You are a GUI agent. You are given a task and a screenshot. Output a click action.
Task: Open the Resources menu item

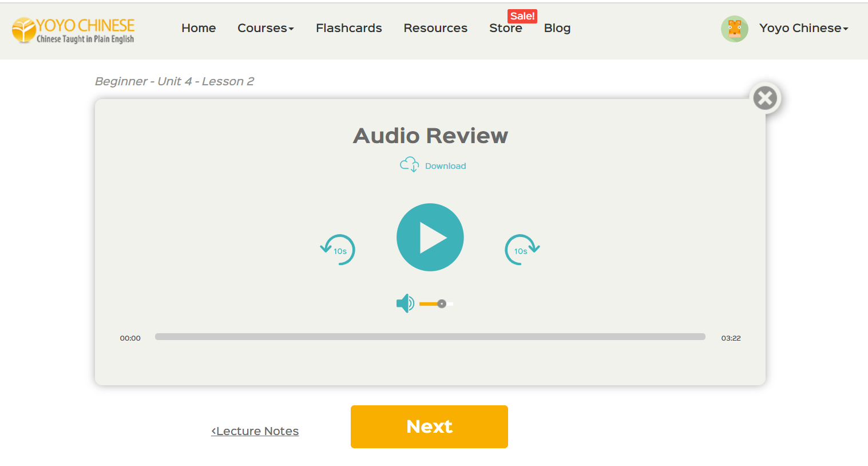pos(435,28)
